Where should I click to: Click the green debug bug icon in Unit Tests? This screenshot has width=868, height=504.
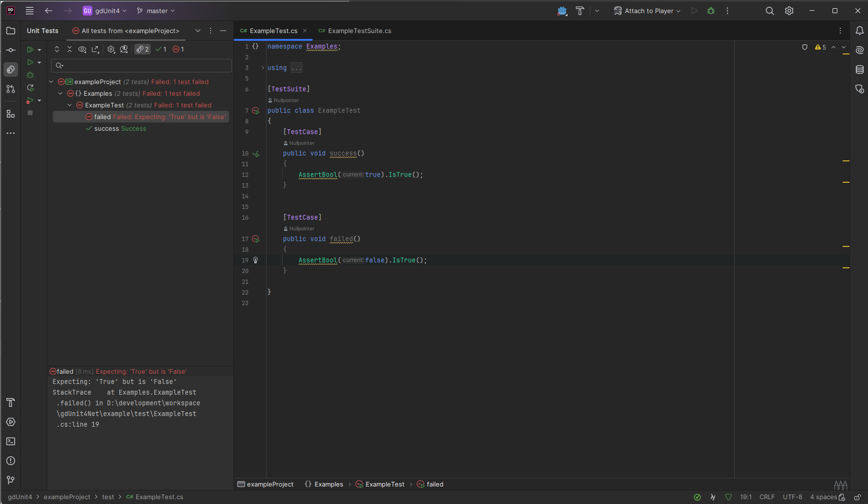pyautogui.click(x=30, y=75)
